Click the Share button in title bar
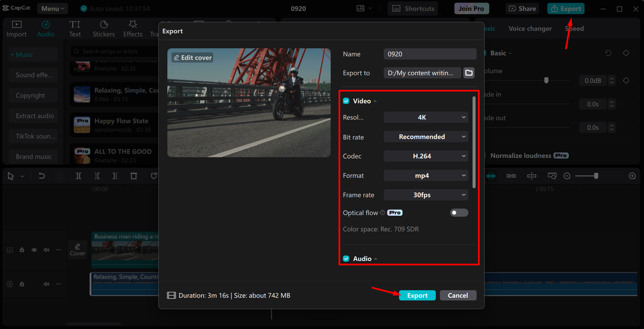The width and height of the screenshot is (644, 329). (x=522, y=9)
